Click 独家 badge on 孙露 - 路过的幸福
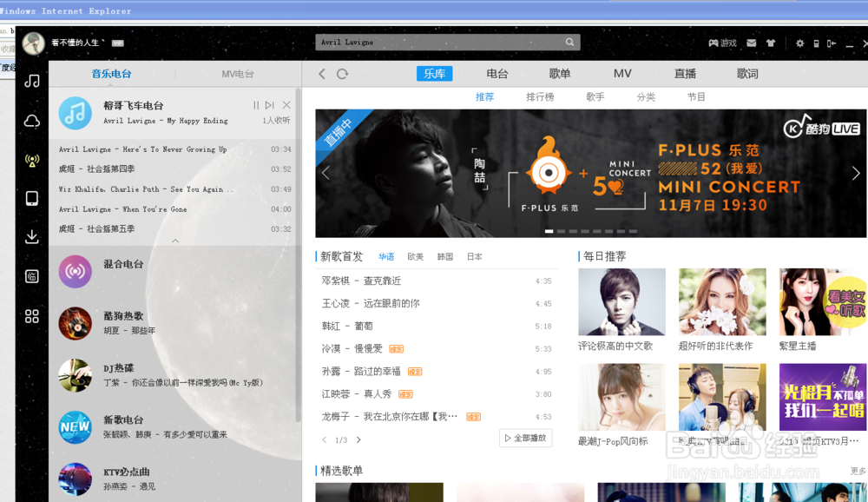The width and height of the screenshot is (868, 502). 415,372
